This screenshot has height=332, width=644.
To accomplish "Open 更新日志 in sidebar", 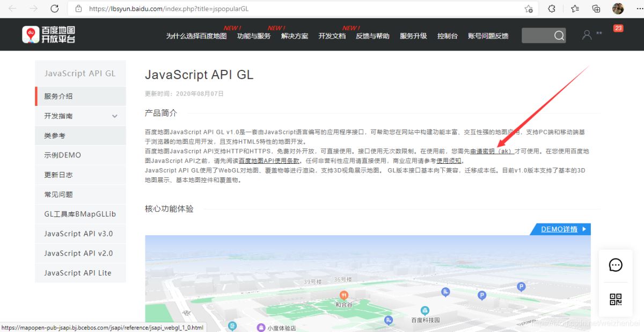I will (x=80, y=175).
